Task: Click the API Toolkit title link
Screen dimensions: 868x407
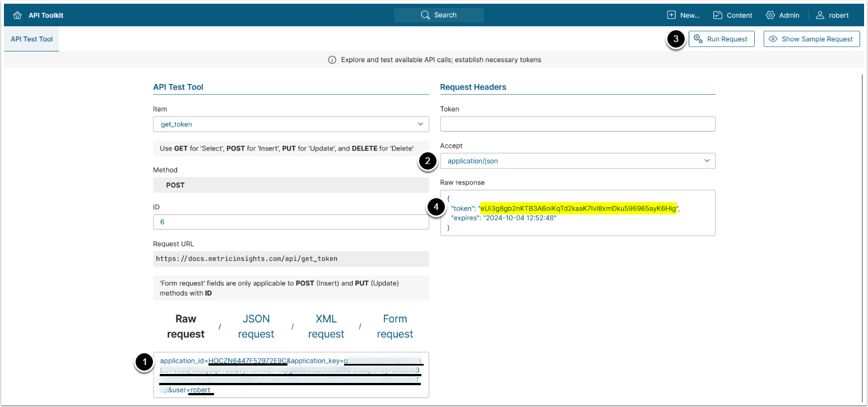Action: click(x=46, y=15)
